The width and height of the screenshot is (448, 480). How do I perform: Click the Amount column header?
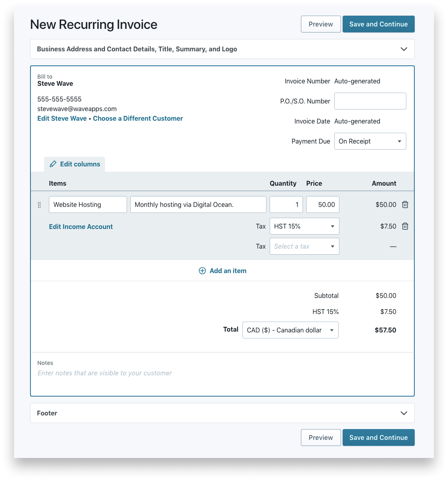[x=384, y=183]
